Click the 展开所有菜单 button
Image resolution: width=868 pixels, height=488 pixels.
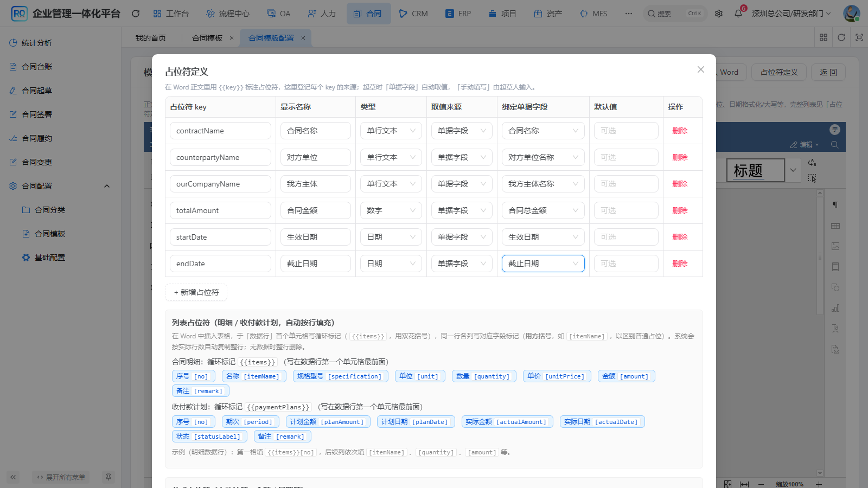(61, 477)
